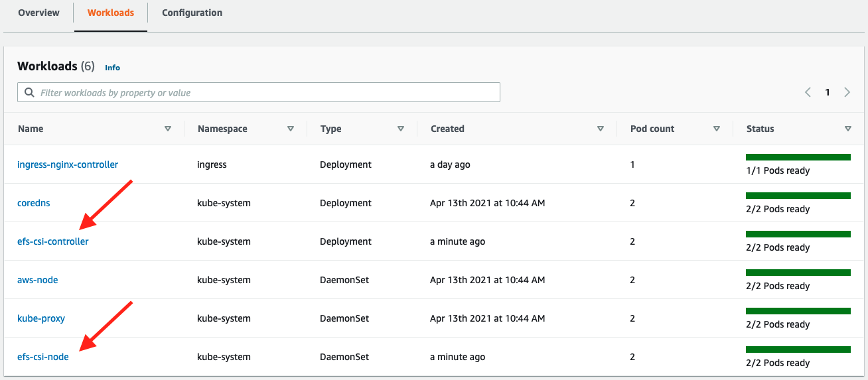
Task: Sort by Created column arrow
Action: [x=601, y=129]
